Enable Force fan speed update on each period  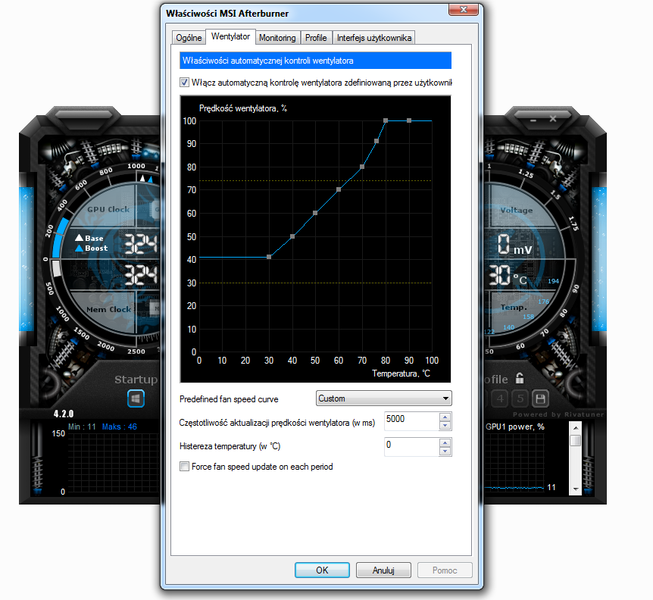184,466
